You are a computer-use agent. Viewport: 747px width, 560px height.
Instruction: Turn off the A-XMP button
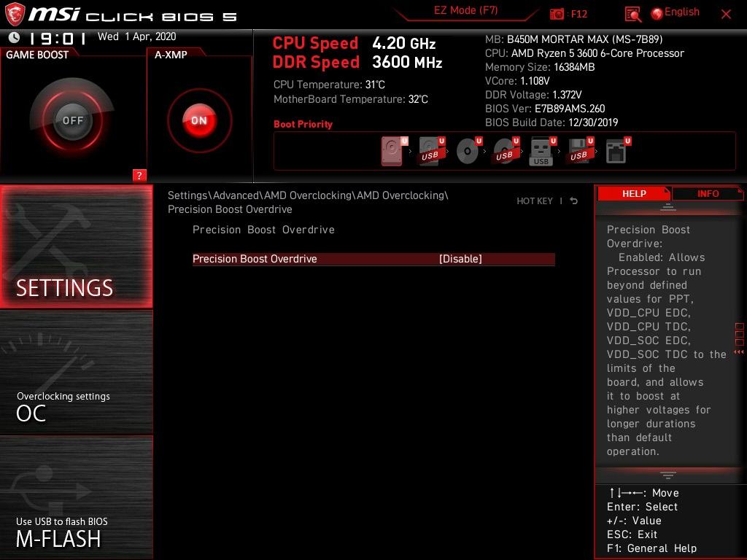click(199, 120)
